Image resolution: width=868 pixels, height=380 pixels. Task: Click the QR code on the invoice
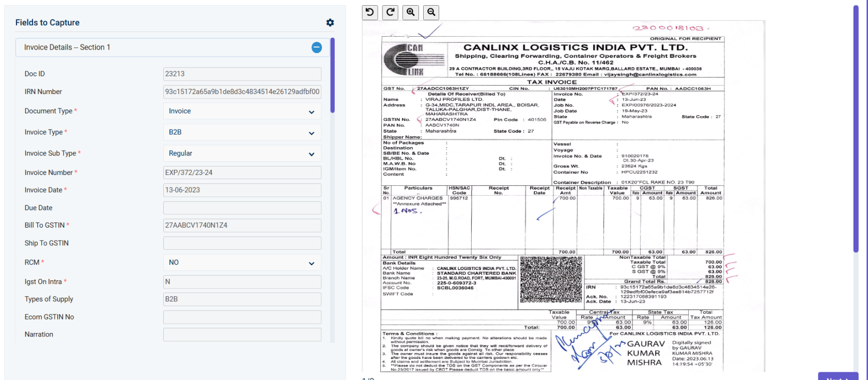[x=551, y=279]
